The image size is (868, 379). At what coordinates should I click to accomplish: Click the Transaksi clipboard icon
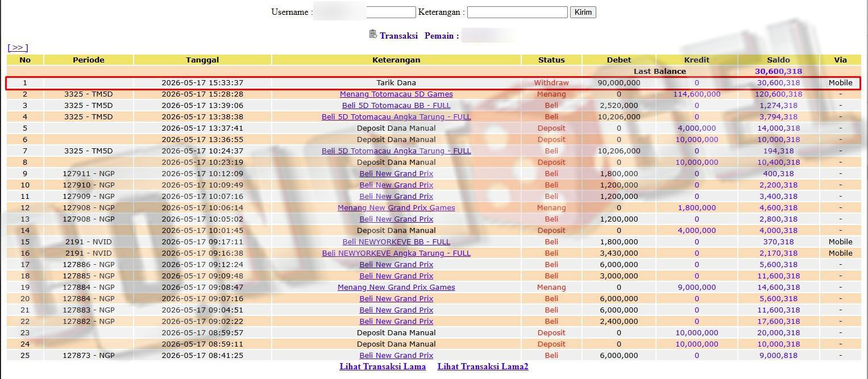coord(373,34)
